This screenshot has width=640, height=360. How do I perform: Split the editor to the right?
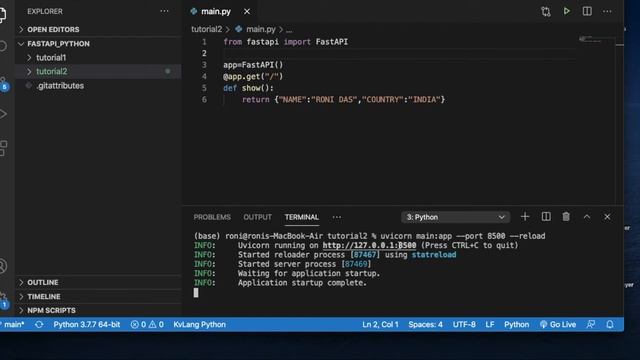pos(587,11)
